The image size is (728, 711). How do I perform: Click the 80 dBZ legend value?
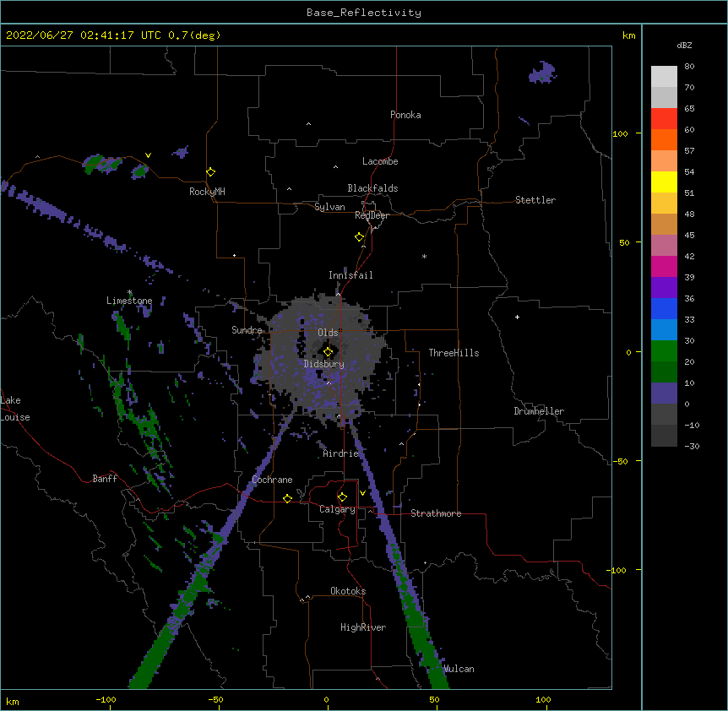pyautogui.click(x=689, y=67)
